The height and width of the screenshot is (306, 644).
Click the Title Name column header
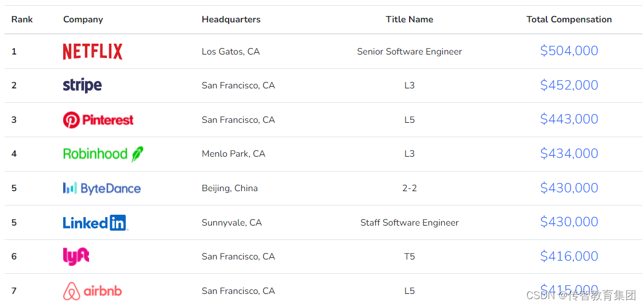pos(410,20)
